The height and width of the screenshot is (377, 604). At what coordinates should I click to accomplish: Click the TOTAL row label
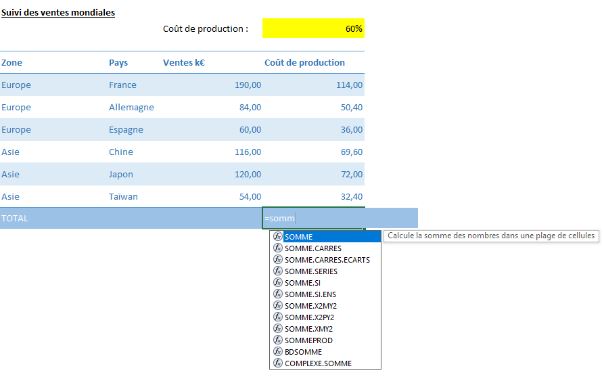[14, 218]
